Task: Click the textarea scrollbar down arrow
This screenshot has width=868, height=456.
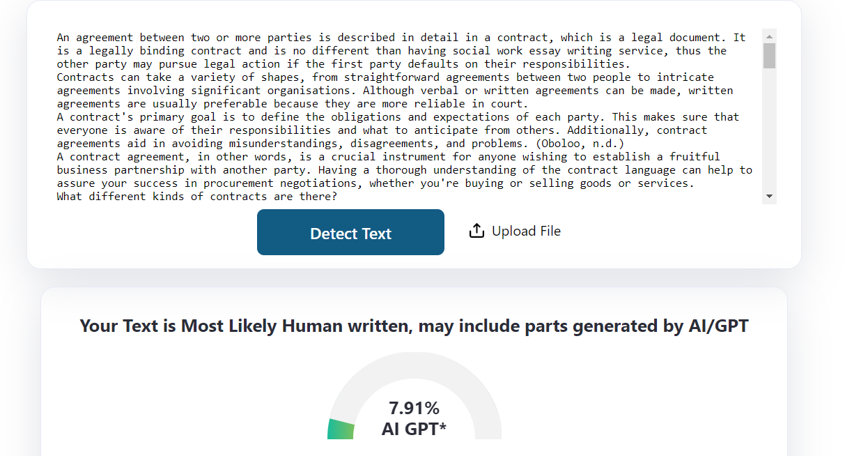Action: point(769,197)
